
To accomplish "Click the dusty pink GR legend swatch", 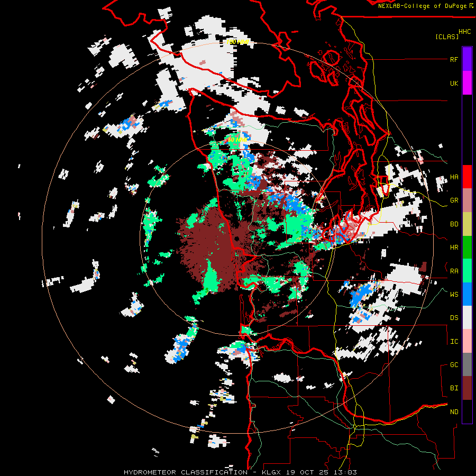I will click(467, 200).
